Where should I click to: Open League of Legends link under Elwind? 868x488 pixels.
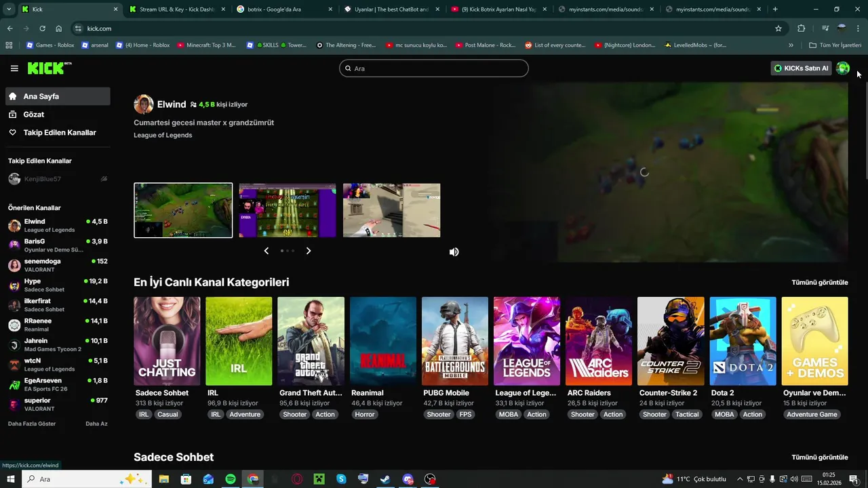coord(163,135)
